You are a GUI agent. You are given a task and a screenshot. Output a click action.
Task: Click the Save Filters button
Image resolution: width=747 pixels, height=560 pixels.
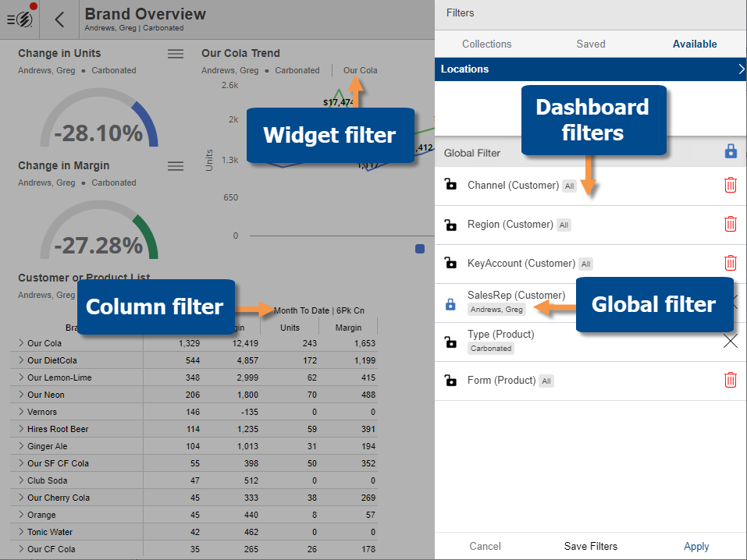click(x=590, y=546)
